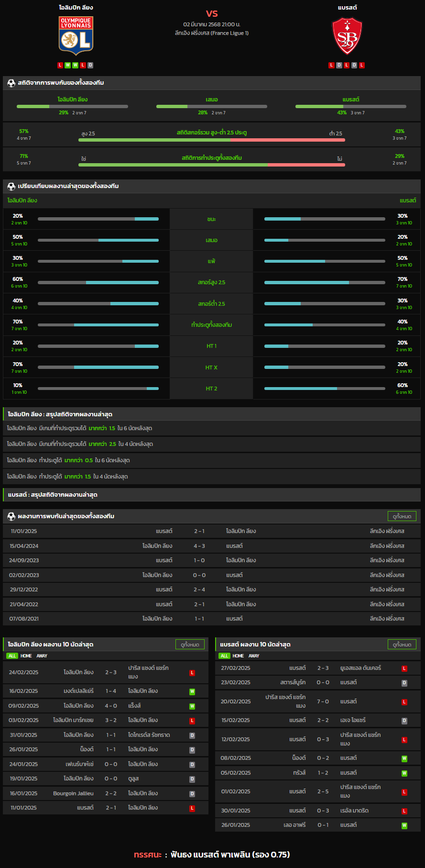This screenshot has height=868, width=425.
Task: Click the L badge in Lyon's 24/02/2025 row
Action: (x=192, y=673)
